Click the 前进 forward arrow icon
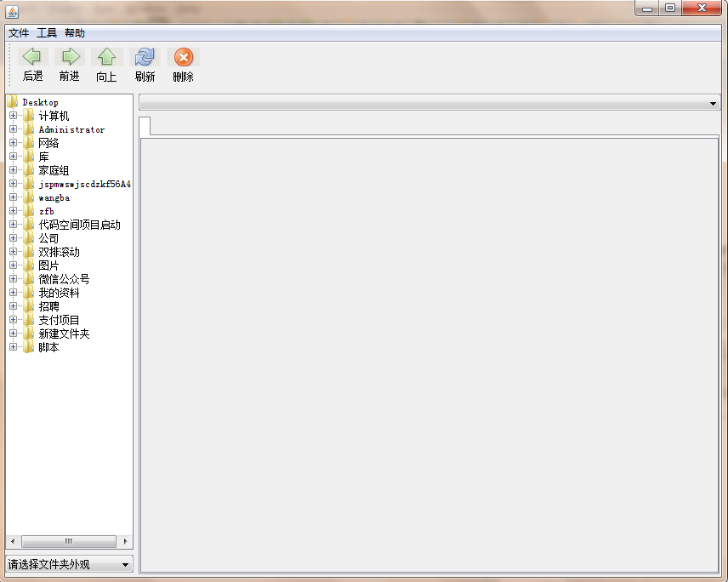The image size is (728, 582). click(x=70, y=57)
